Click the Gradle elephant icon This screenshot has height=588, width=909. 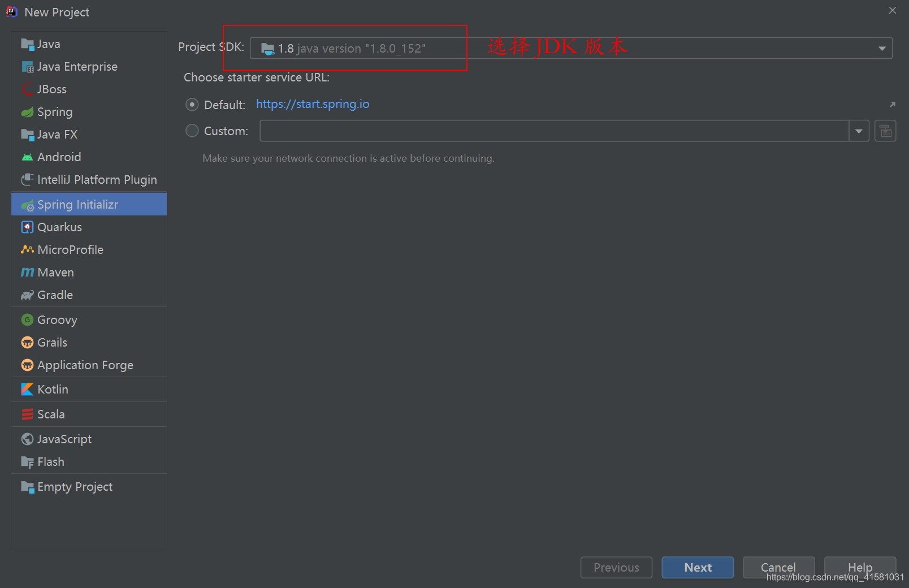point(27,295)
